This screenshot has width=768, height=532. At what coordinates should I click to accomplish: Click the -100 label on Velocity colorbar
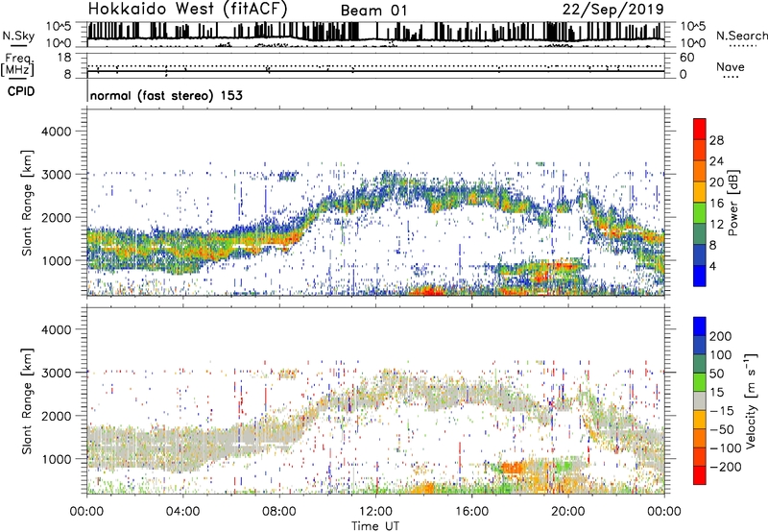[x=725, y=448]
